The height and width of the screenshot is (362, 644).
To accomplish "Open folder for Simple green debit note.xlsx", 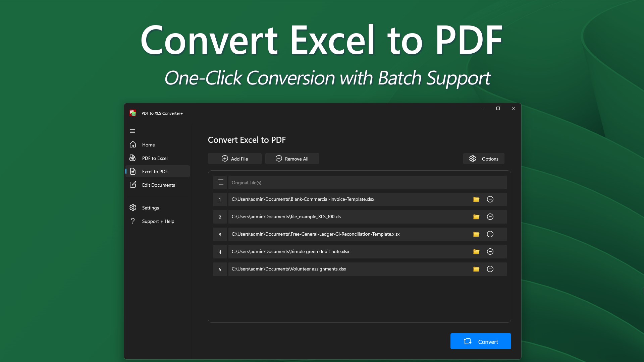I will click(476, 252).
